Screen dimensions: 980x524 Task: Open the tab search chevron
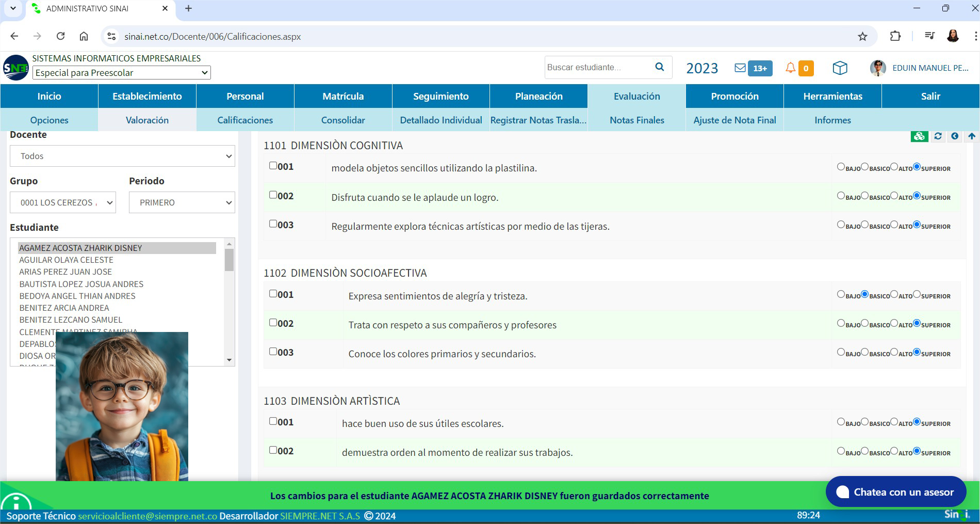[x=13, y=9]
